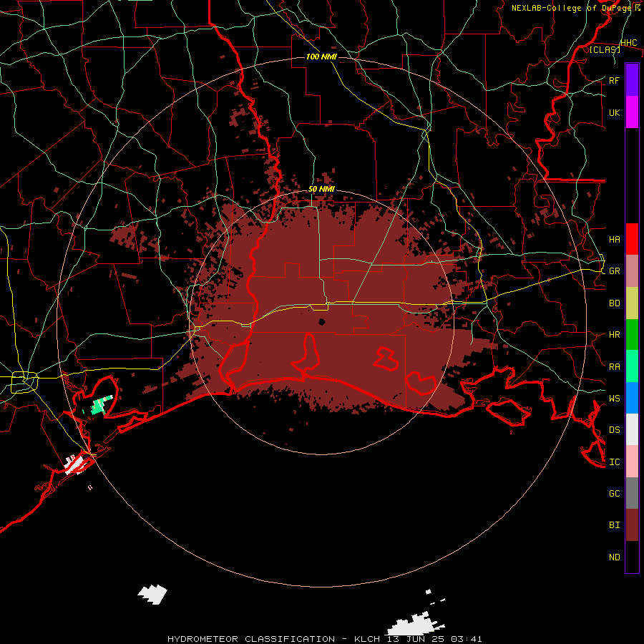Pick the DS white legend swatch

(x=632, y=429)
